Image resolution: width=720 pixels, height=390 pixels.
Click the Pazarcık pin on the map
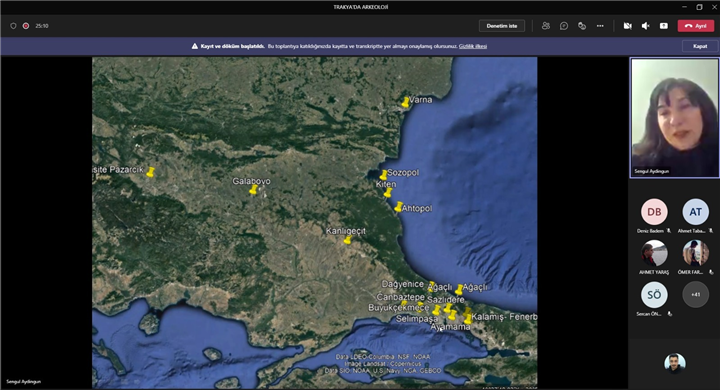[x=150, y=172]
